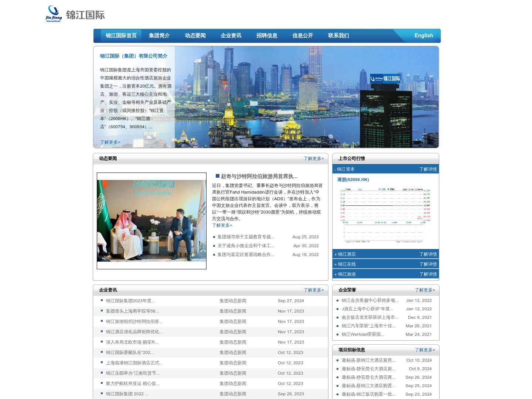Switch the site language to English
532x399 pixels.
[424, 35]
